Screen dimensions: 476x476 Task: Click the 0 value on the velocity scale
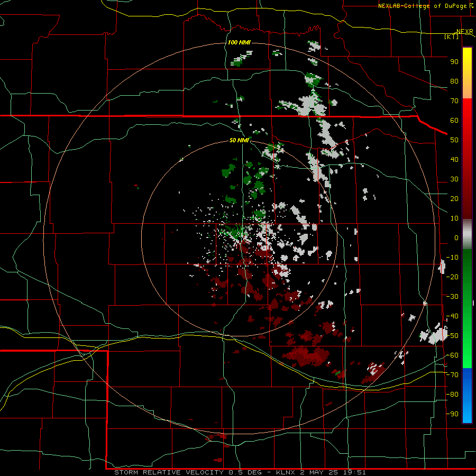click(456, 238)
